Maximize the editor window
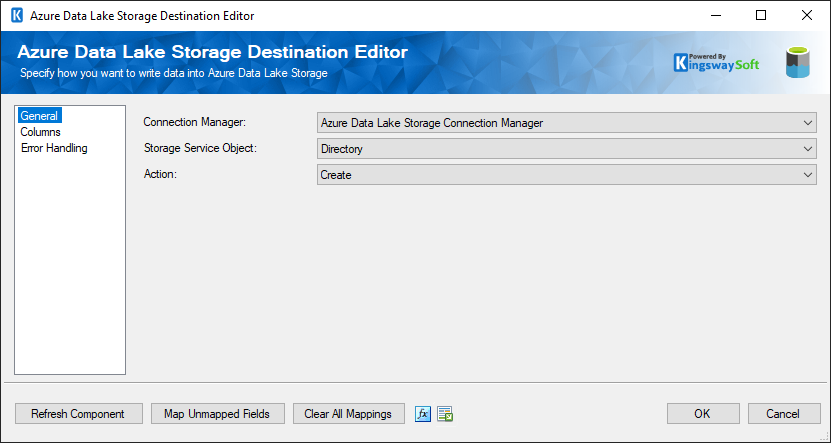The width and height of the screenshot is (831, 443). pos(761,15)
